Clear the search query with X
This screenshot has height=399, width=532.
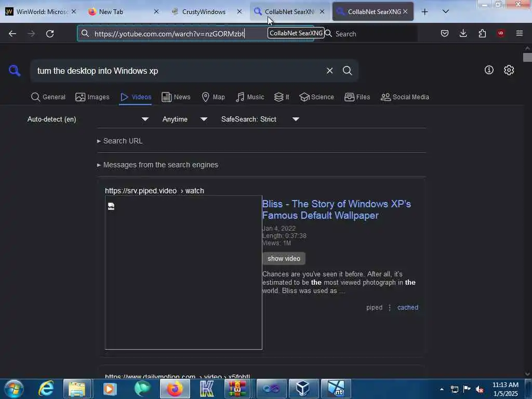[x=329, y=71]
